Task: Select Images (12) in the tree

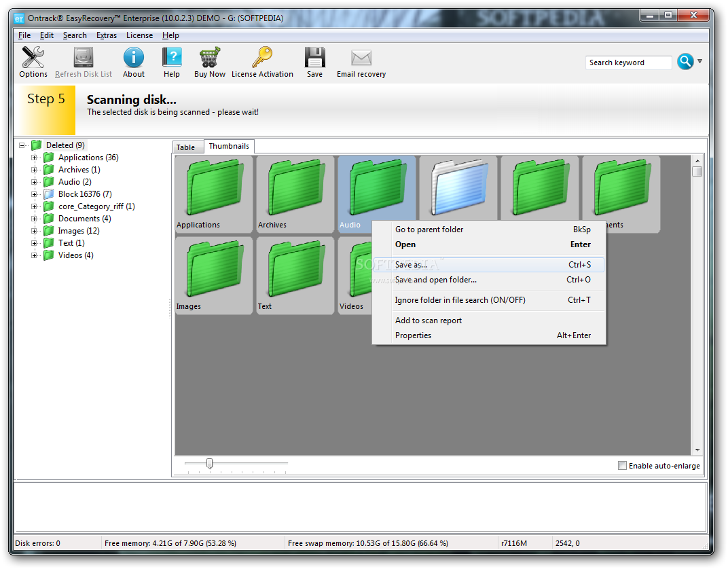Action: [79, 231]
